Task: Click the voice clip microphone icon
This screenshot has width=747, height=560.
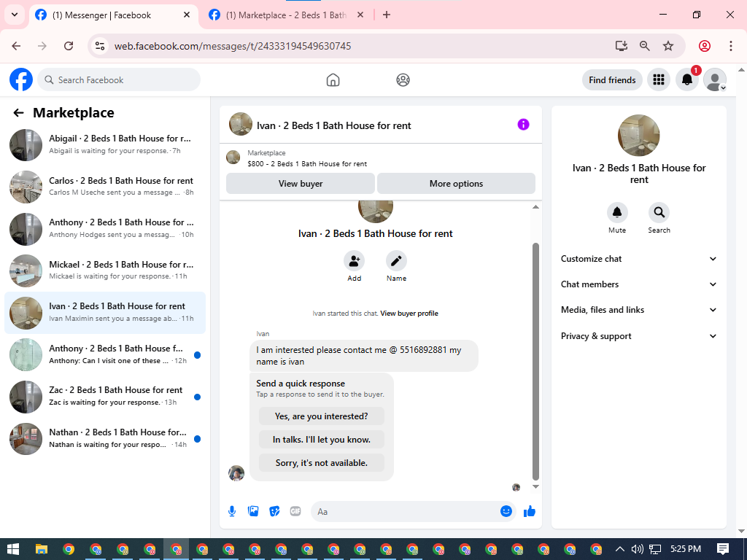Action: pyautogui.click(x=232, y=511)
